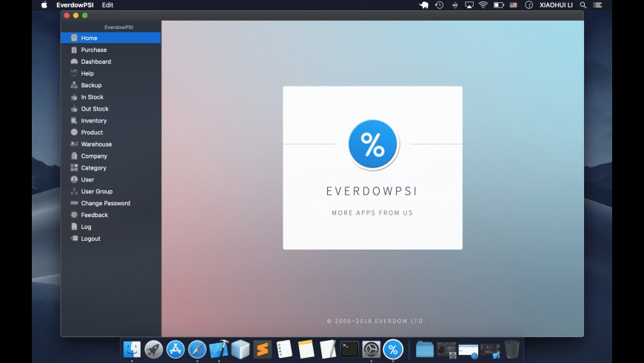644x363 pixels.
Task: Open the Company building icon
Action: [74, 156]
